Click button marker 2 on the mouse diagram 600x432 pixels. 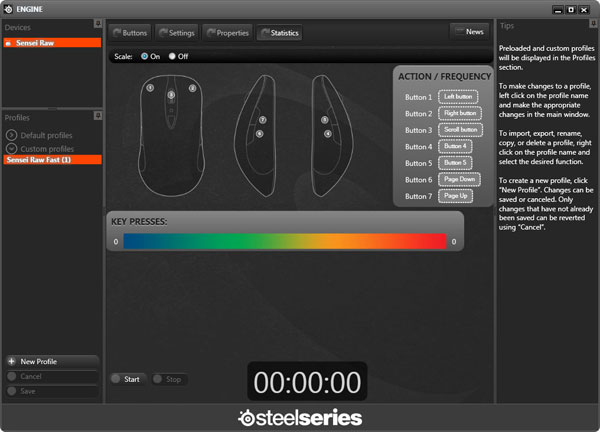click(190, 87)
